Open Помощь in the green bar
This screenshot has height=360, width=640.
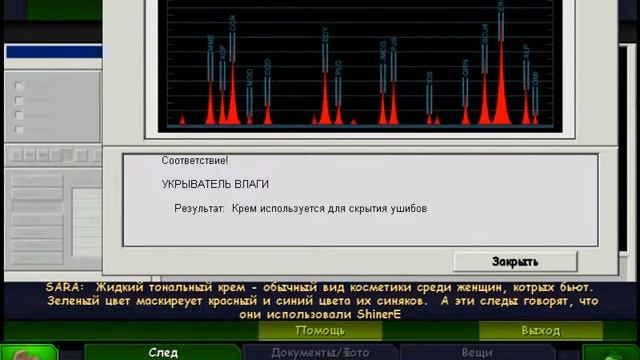320,330
